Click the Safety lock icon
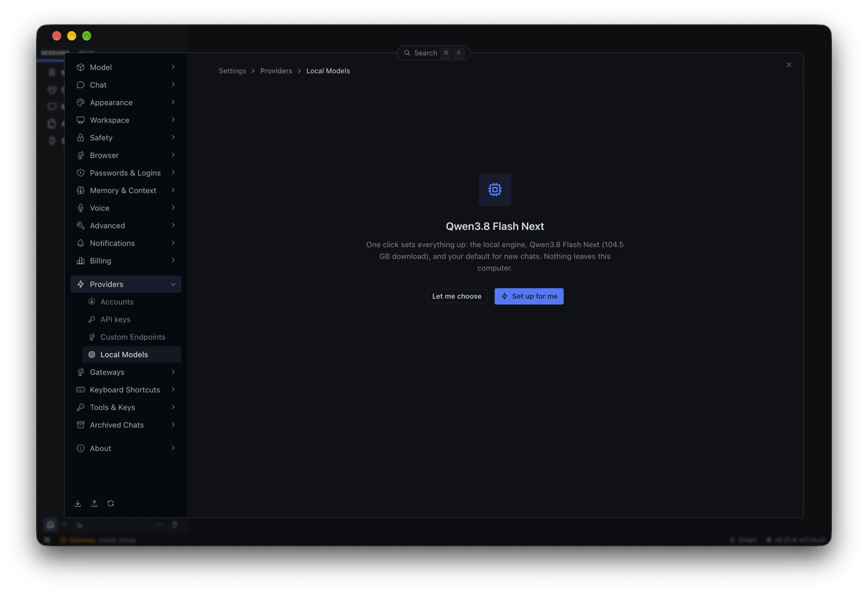Screen dimensions: 868x594 click(x=80, y=137)
